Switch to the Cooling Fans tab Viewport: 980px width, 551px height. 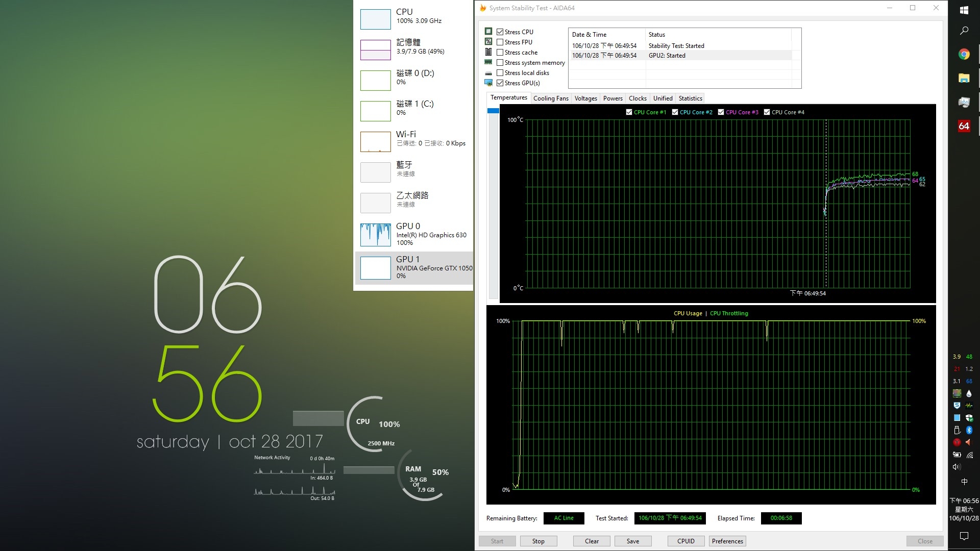click(551, 98)
